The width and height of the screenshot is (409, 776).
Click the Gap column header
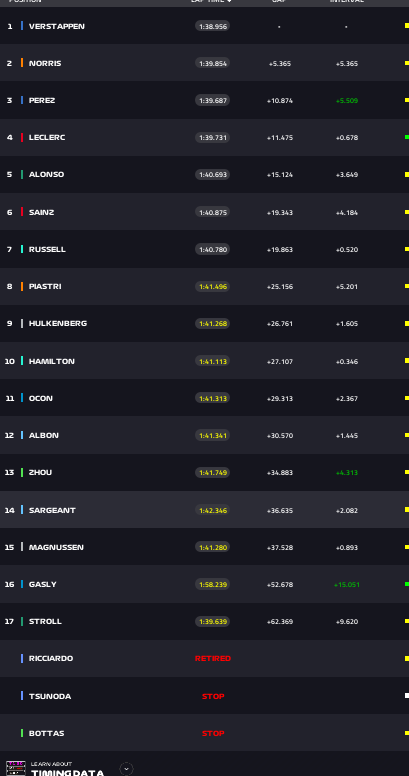279,1
